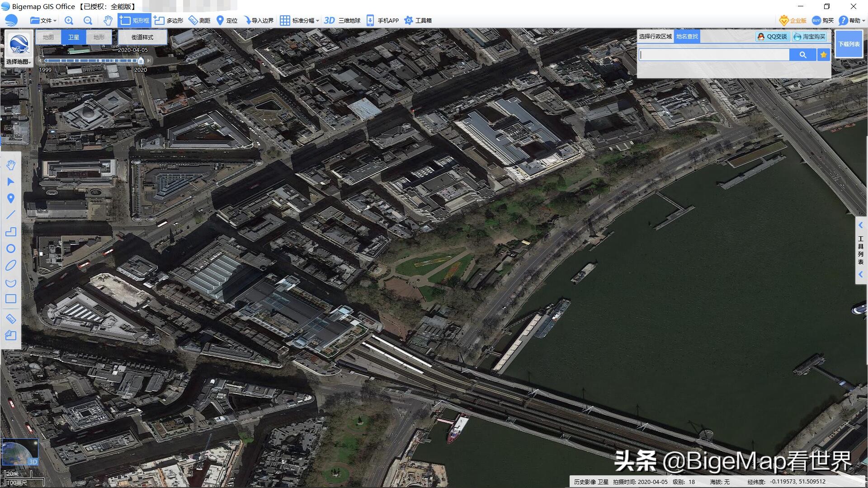Click the lower chevron of 工具列表 panel
Screen dimensions: 868x488
[x=861, y=274]
